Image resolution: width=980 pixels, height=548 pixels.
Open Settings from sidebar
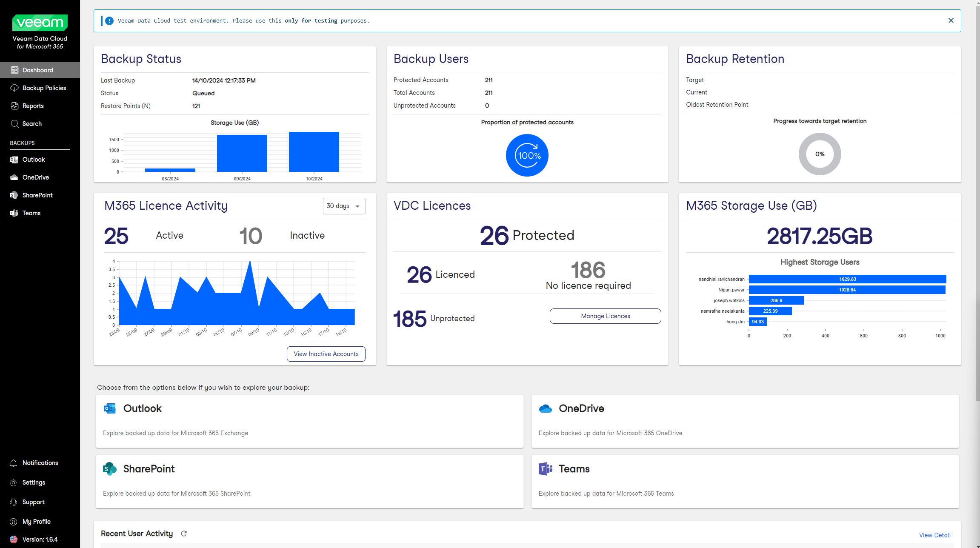click(40, 482)
